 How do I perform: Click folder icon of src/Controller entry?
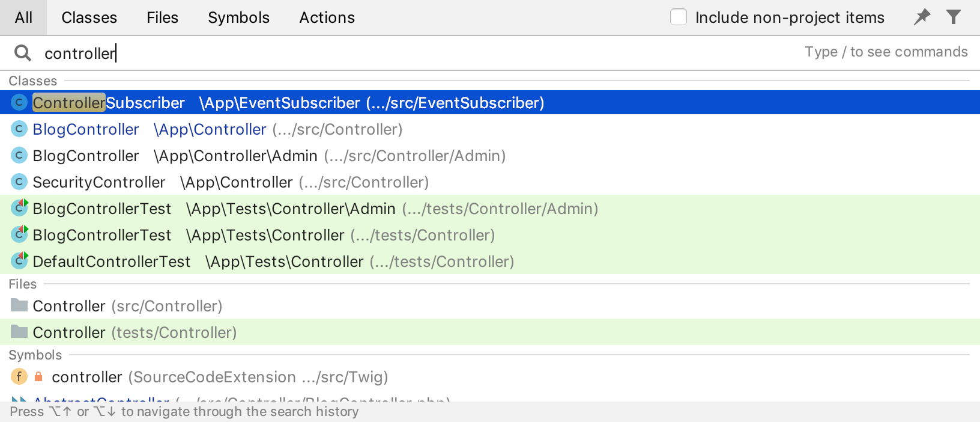pos(19,305)
